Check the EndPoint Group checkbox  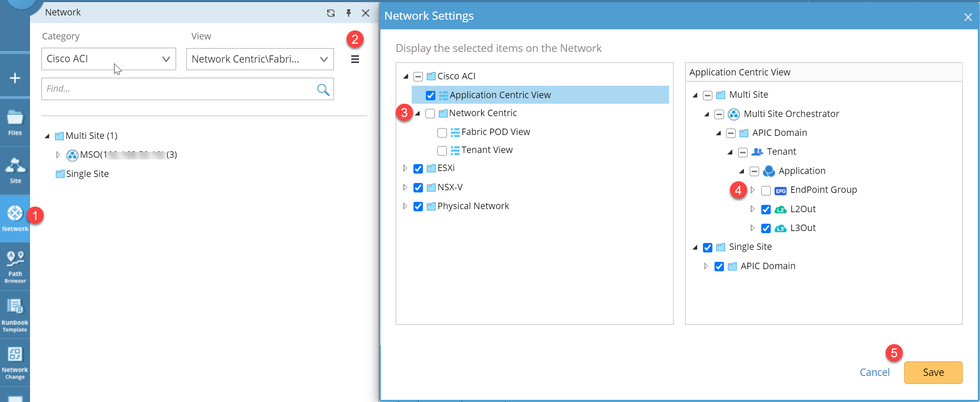(x=766, y=190)
